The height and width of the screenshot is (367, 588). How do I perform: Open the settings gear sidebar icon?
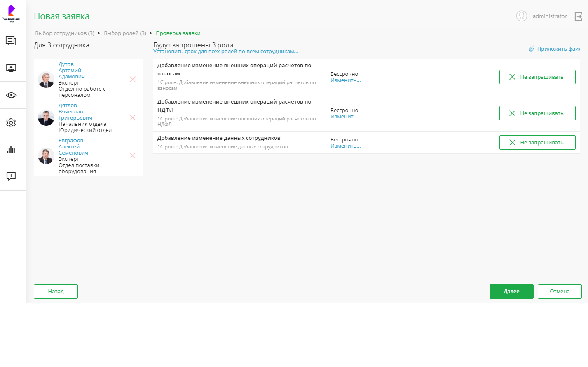11,122
